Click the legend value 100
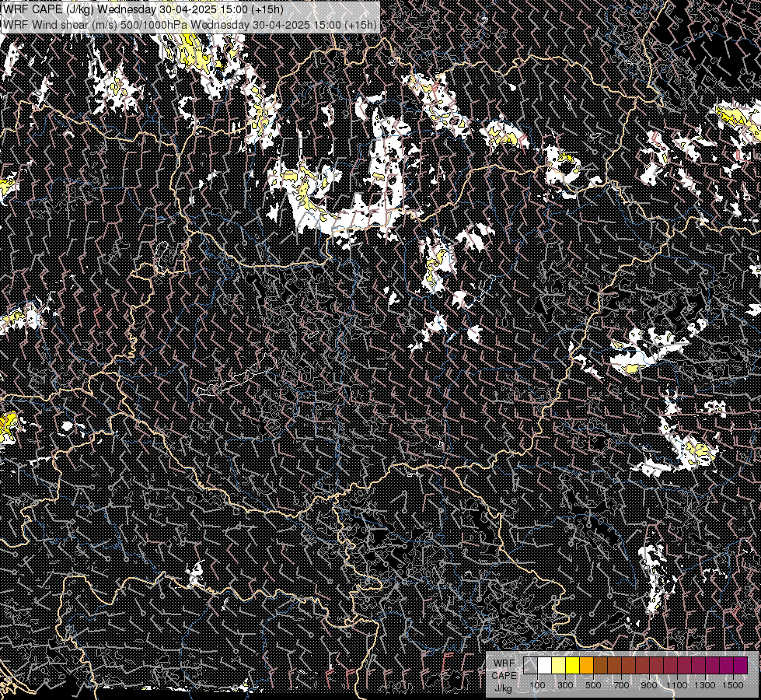 [537, 685]
